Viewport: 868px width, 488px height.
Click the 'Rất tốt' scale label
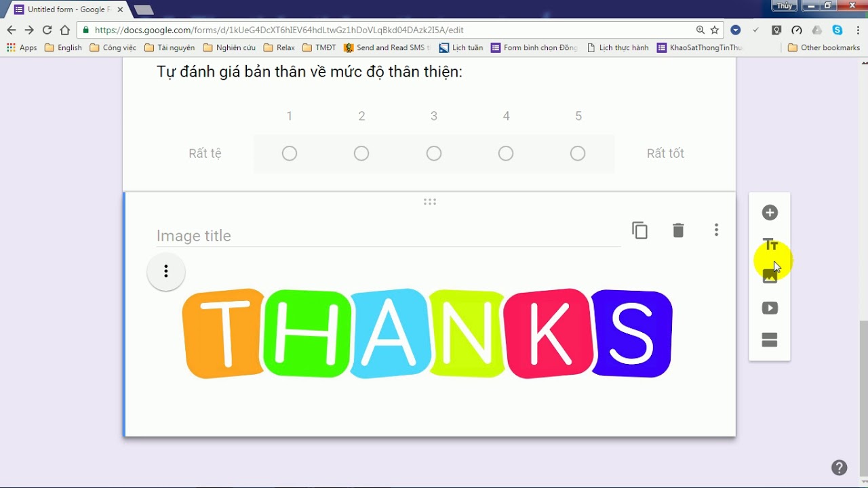tap(665, 154)
